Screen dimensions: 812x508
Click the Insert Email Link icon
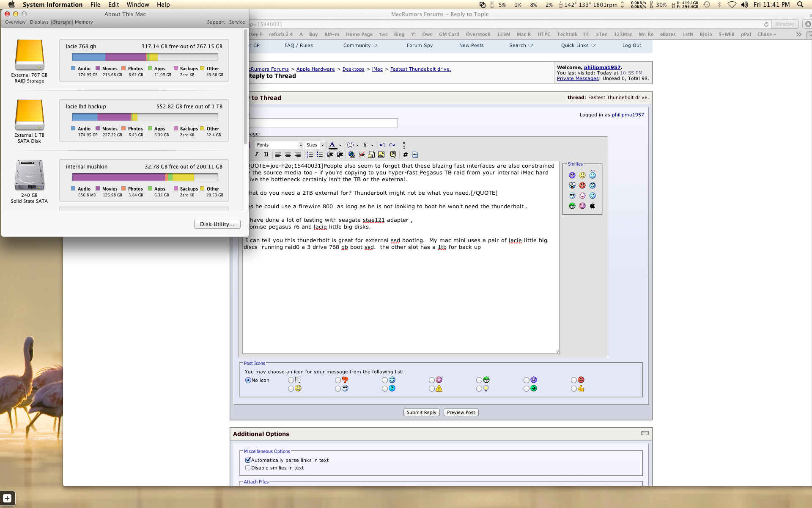[x=371, y=155]
